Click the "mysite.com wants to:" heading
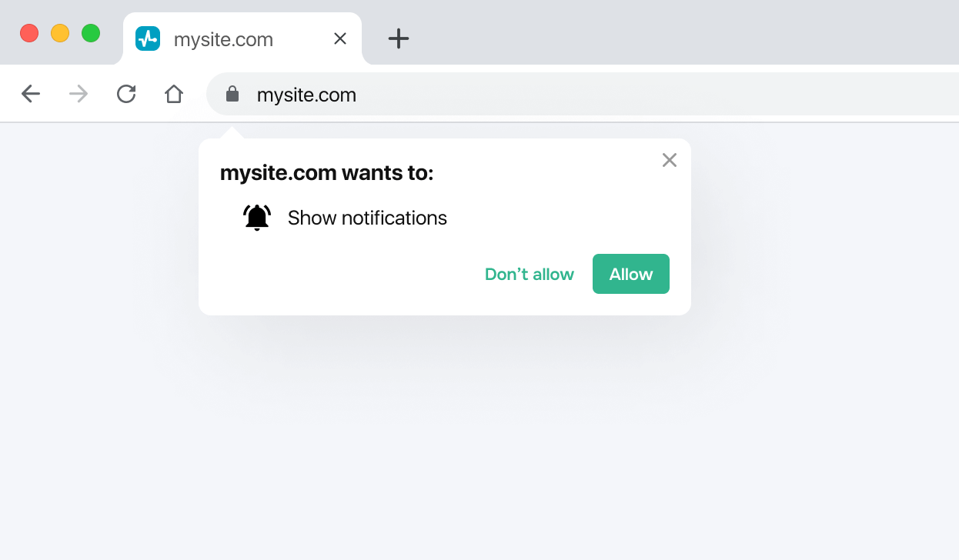The image size is (959, 560). click(326, 174)
